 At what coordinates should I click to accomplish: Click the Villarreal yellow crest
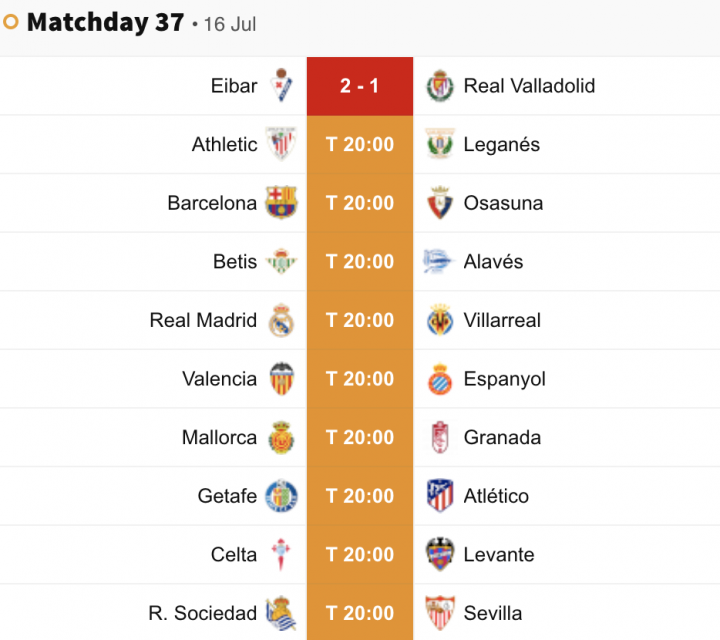[x=440, y=320]
